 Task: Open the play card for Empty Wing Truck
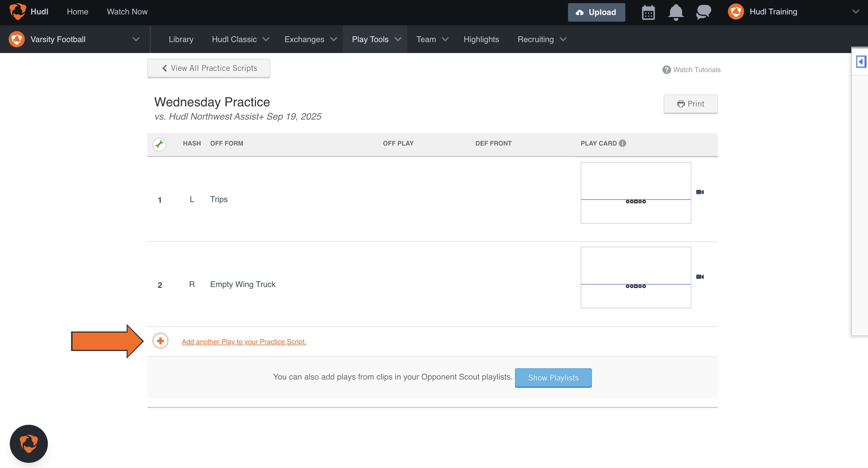pyautogui.click(x=635, y=277)
